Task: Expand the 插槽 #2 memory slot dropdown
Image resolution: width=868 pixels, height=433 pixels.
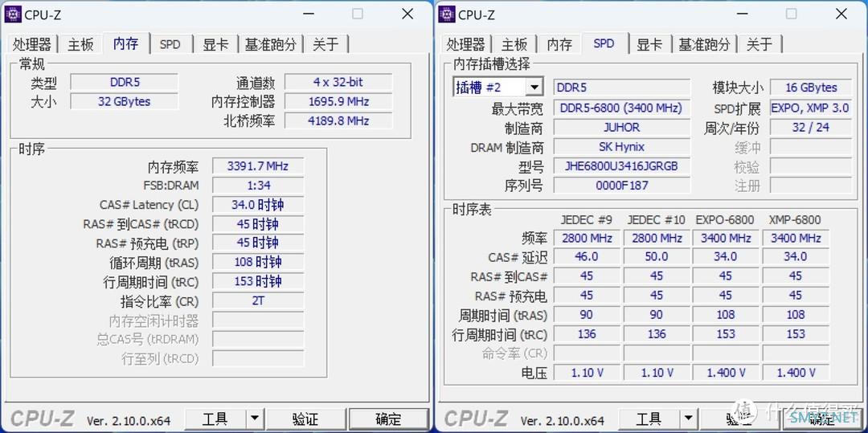Action: [x=534, y=88]
